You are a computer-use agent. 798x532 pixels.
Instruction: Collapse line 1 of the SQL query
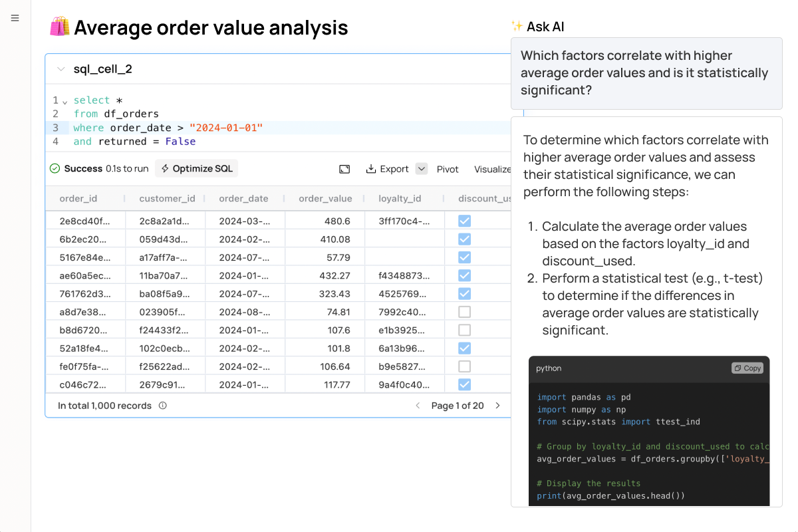(x=66, y=100)
